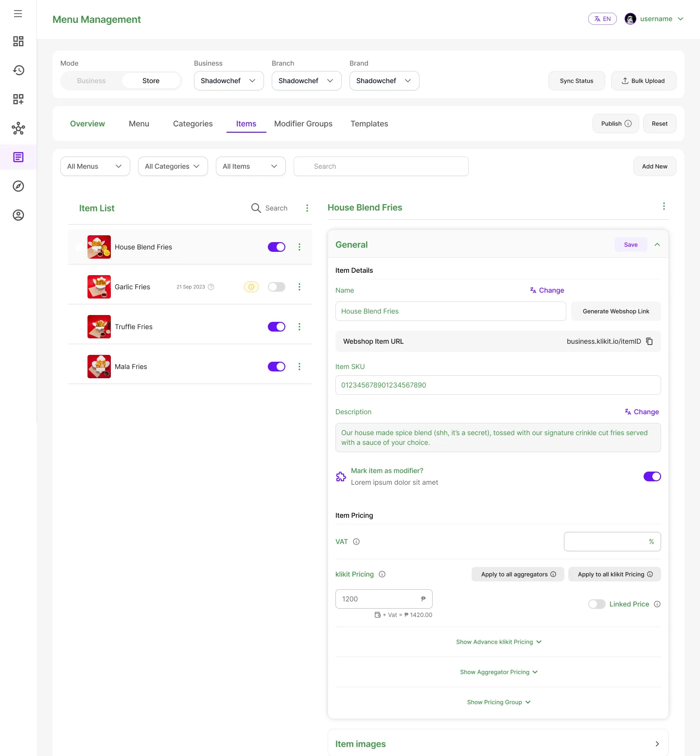Open detail panel three-dot menu beside House Blend Fries title
This screenshot has width=700, height=756.
pos(664,206)
